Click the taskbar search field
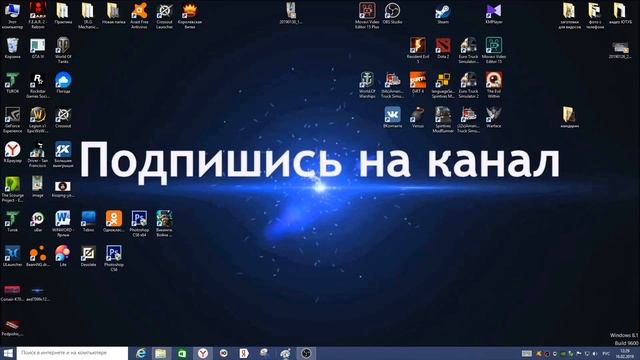640x360 pixels. click(72, 353)
